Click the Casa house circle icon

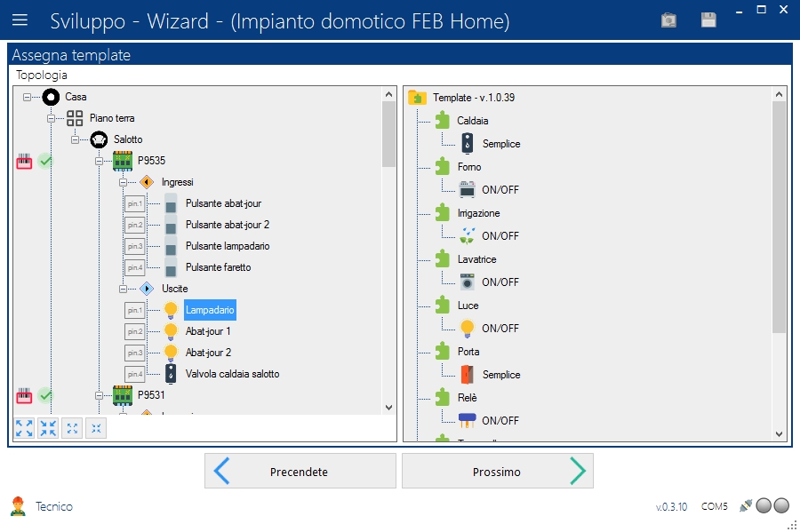coord(51,97)
